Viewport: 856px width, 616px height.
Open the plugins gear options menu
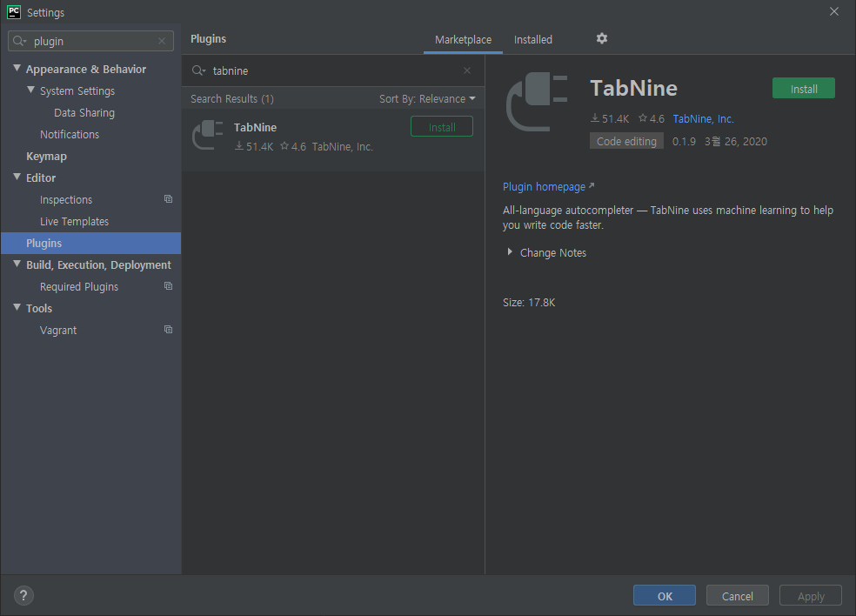point(602,38)
